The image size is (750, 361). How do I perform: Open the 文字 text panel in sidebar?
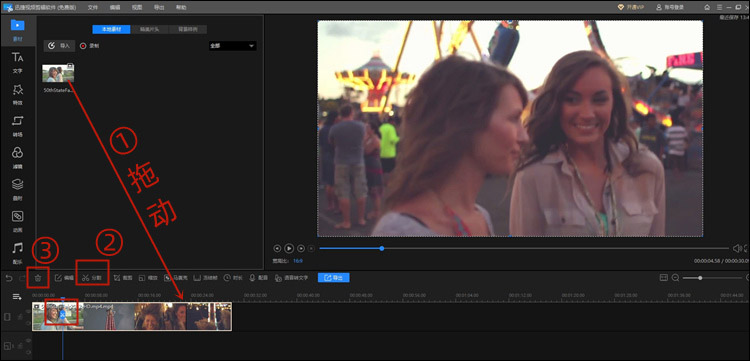point(18,62)
